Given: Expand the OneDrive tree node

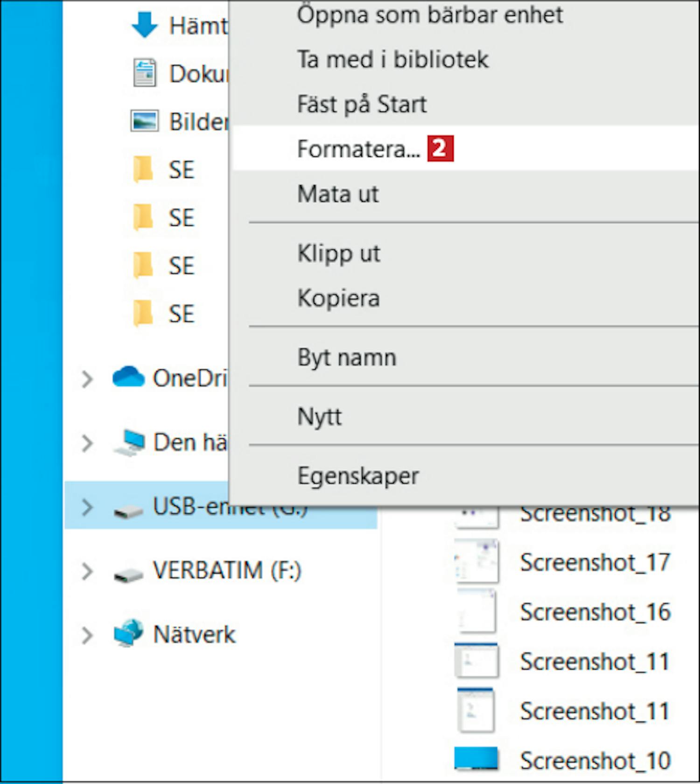Looking at the screenshot, I should pyautogui.click(x=87, y=378).
